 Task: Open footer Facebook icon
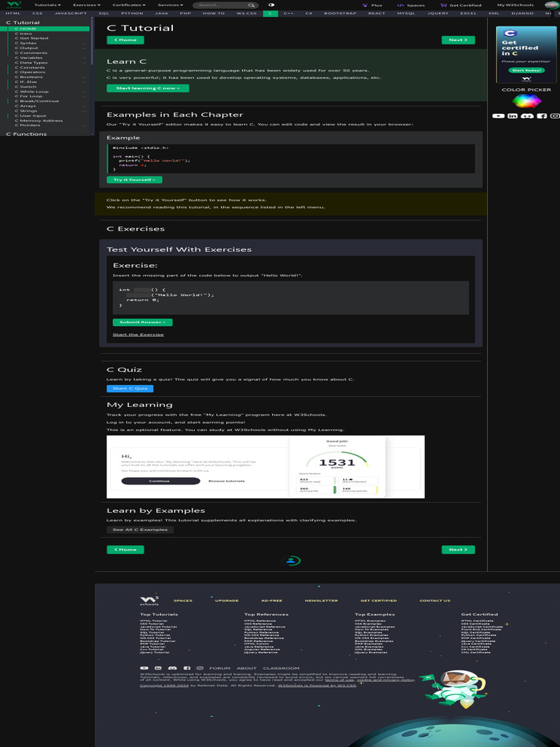coord(187,668)
